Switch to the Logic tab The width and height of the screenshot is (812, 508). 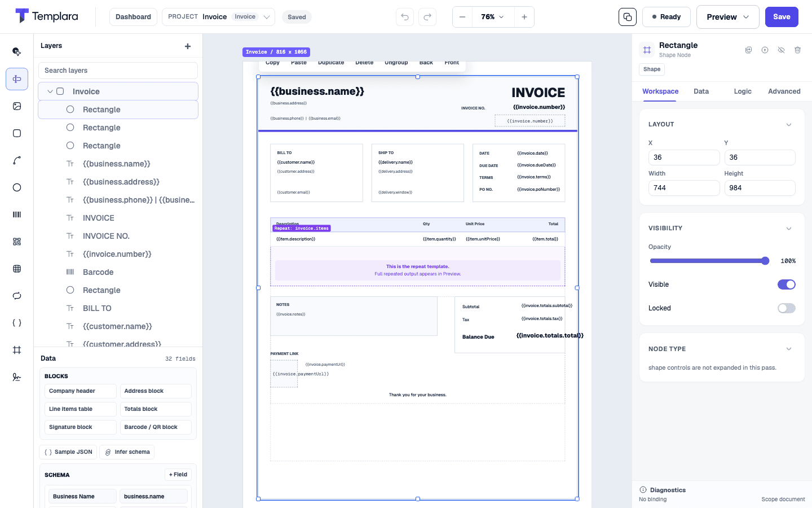point(743,91)
